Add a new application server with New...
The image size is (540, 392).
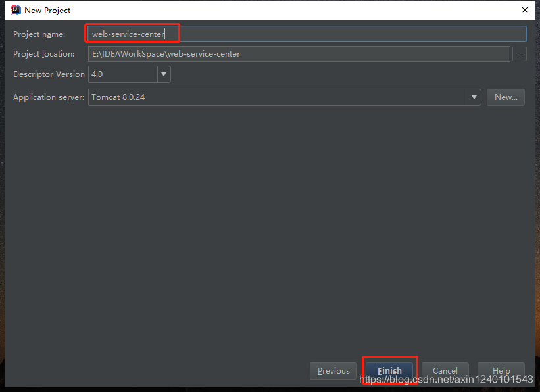click(x=506, y=97)
